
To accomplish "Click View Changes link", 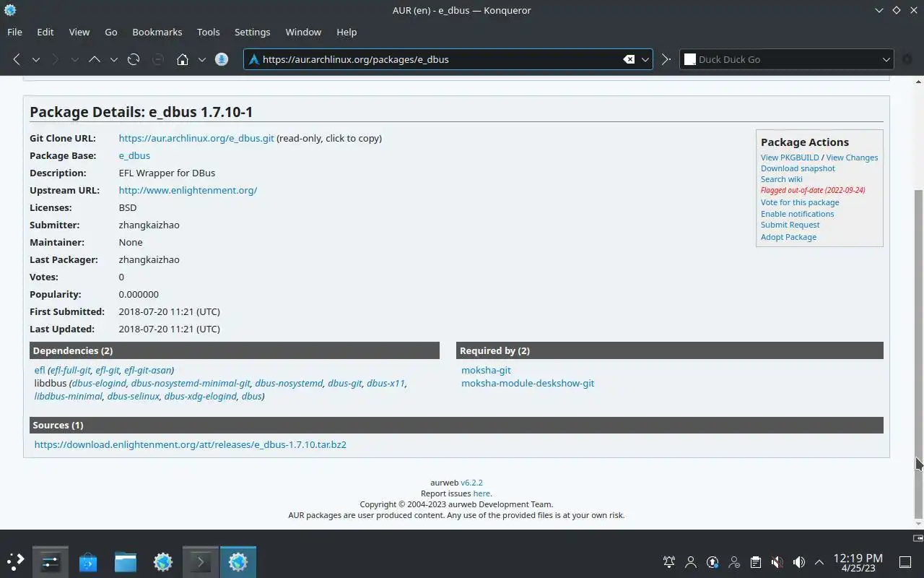I will (852, 158).
